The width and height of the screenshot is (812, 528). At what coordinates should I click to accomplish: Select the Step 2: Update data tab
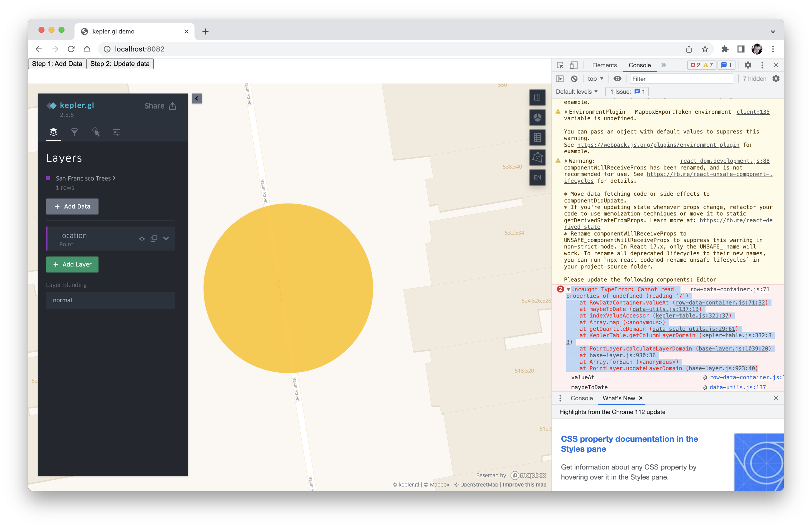pyautogui.click(x=120, y=64)
